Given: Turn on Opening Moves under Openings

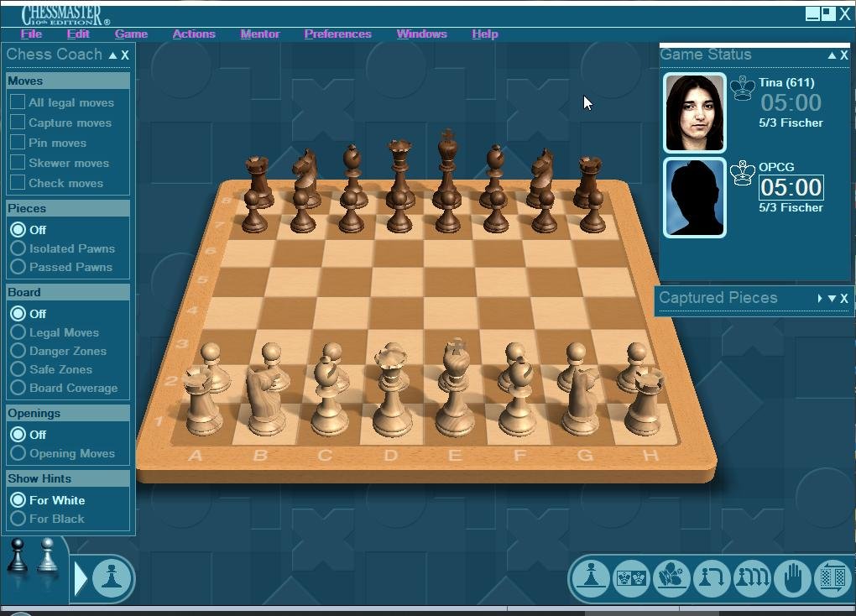Looking at the screenshot, I should [18, 453].
